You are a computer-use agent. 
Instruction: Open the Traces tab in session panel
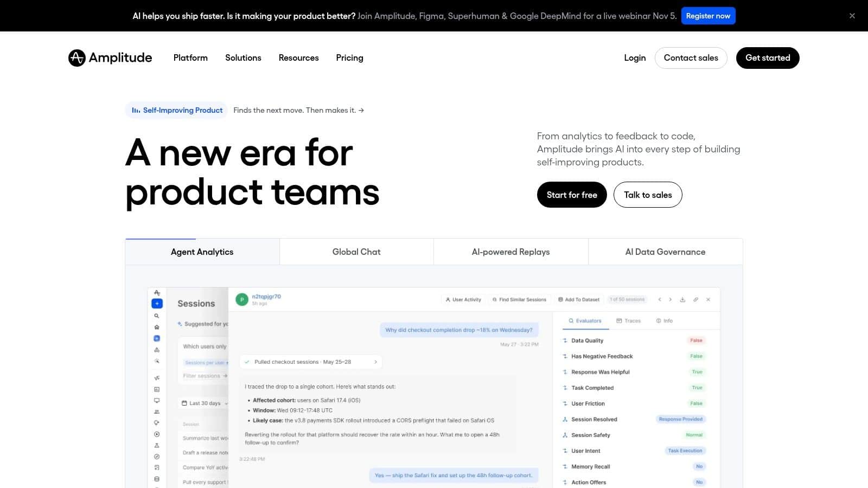point(628,320)
